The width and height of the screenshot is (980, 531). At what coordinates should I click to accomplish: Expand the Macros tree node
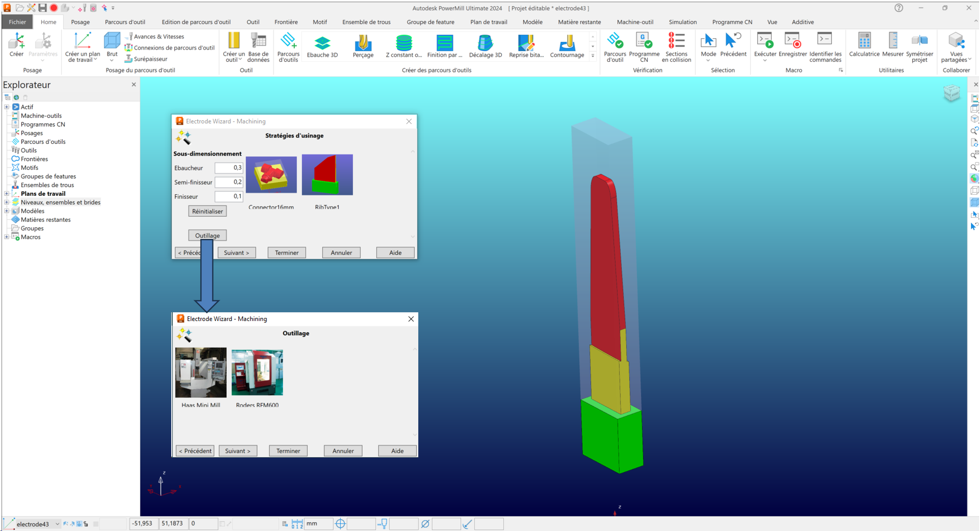7,237
